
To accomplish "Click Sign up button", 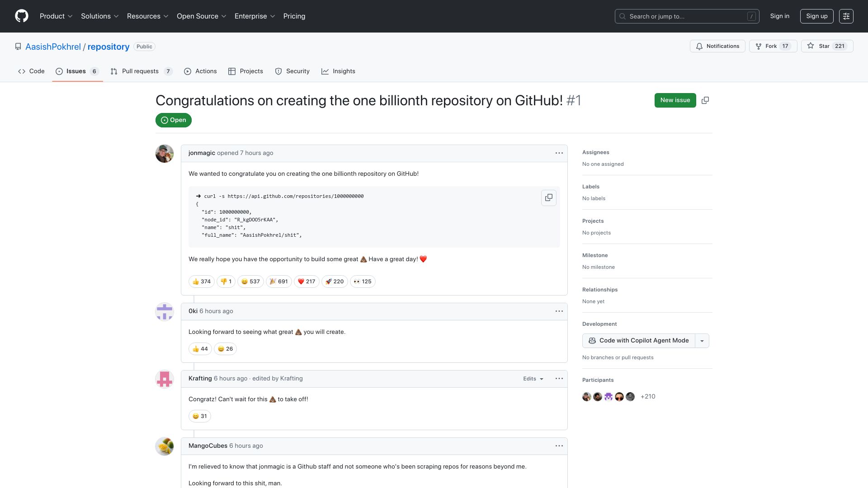I will (x=816, y=16).
